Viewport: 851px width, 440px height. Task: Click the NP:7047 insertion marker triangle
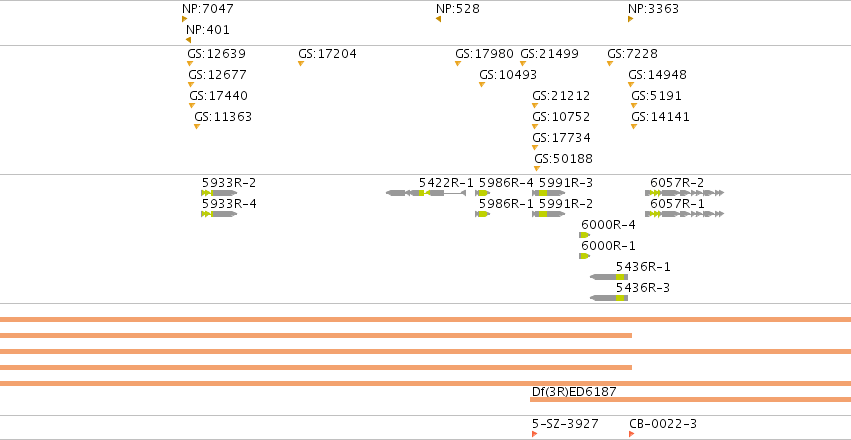[185, 19]
